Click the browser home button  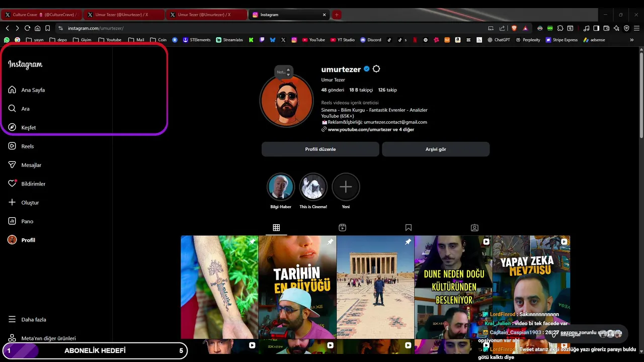click(x=37, y=28)
